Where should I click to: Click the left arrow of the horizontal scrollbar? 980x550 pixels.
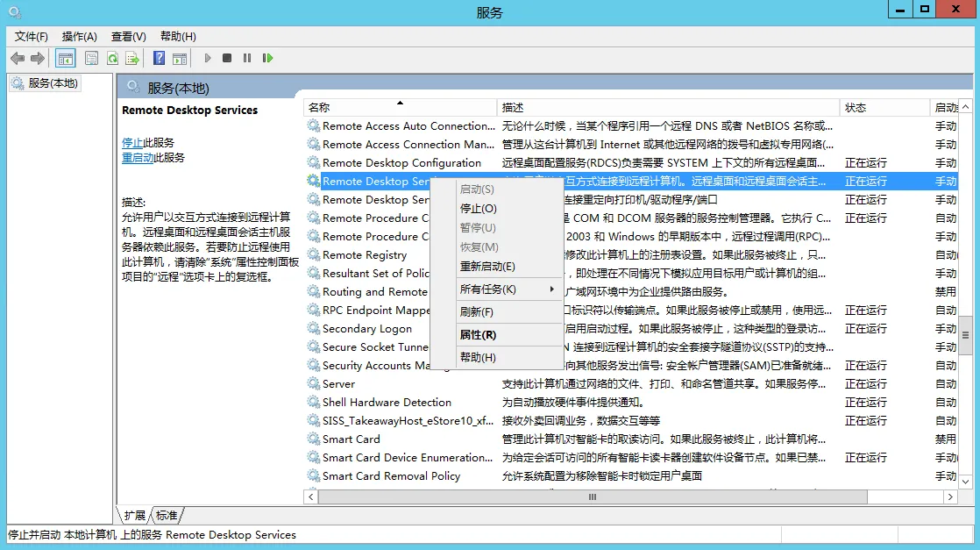point(311,496)
